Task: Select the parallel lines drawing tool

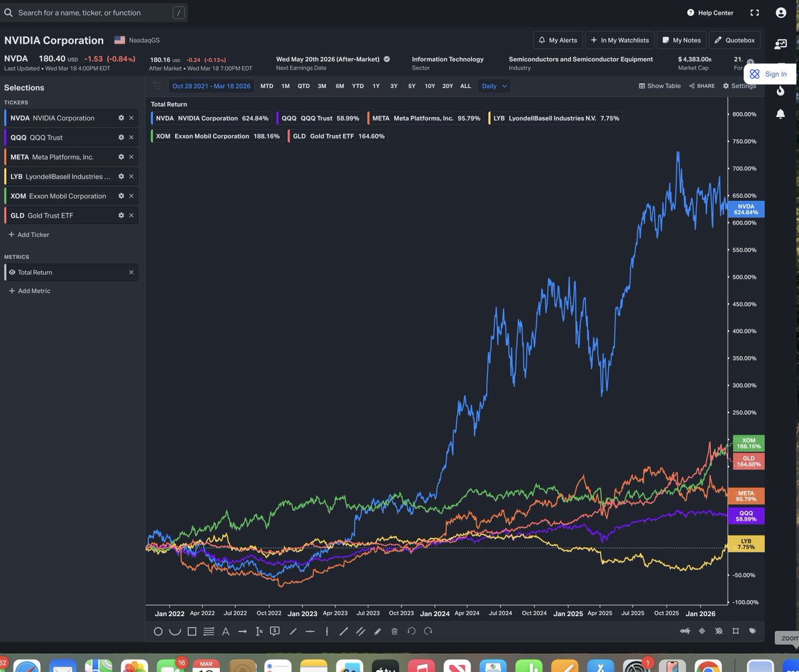Action: [208, 631]
